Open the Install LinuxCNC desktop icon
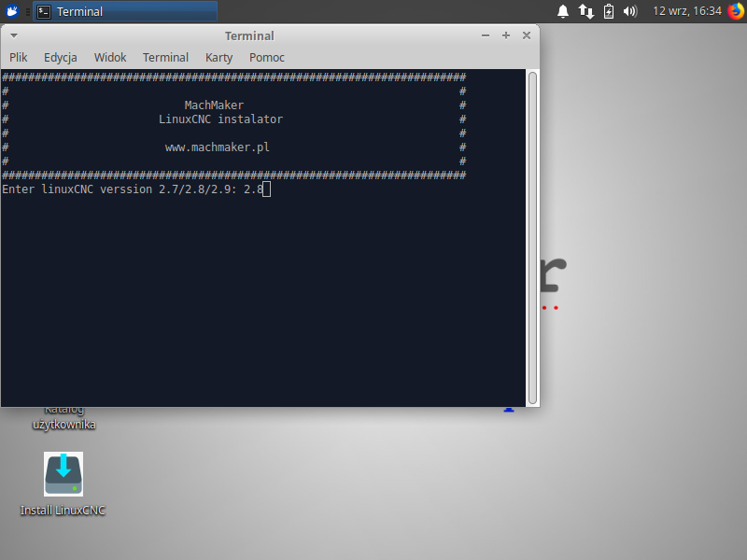This screenshot has height=560, width=747. 63,474
